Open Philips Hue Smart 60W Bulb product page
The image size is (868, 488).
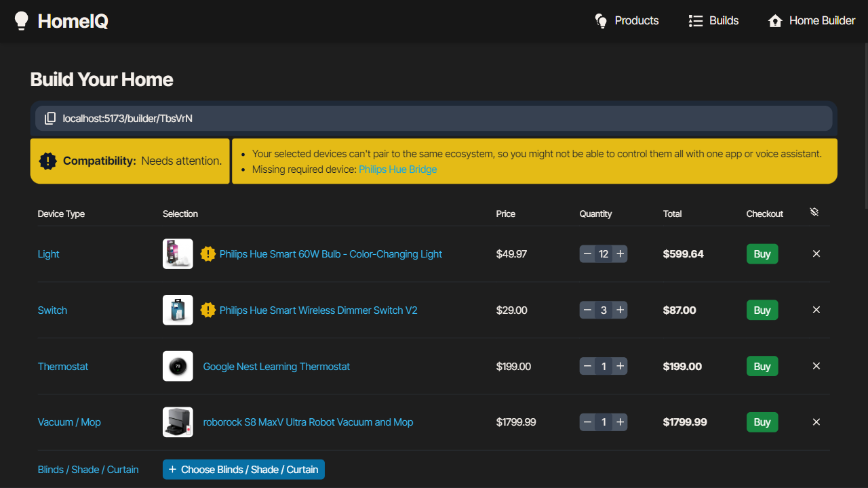(331, 254)
